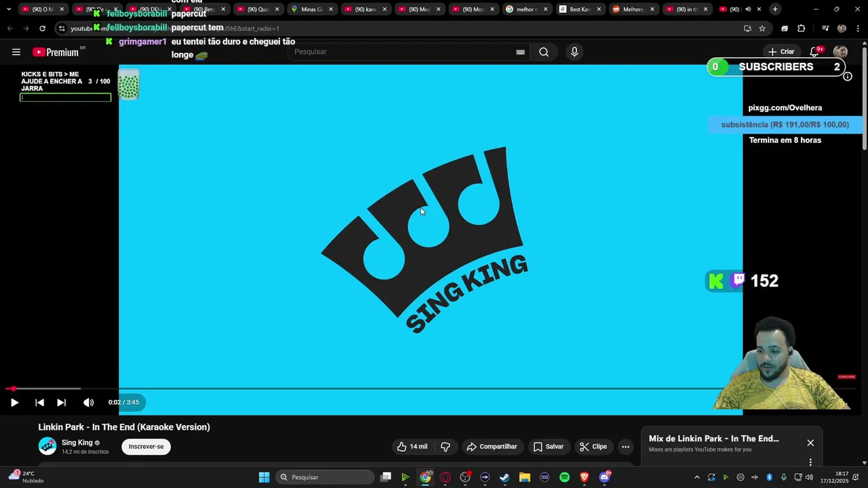The width and height of the screenshot is (868, 488).
Task: Open the browser media control icon
Action: (825, 28)
